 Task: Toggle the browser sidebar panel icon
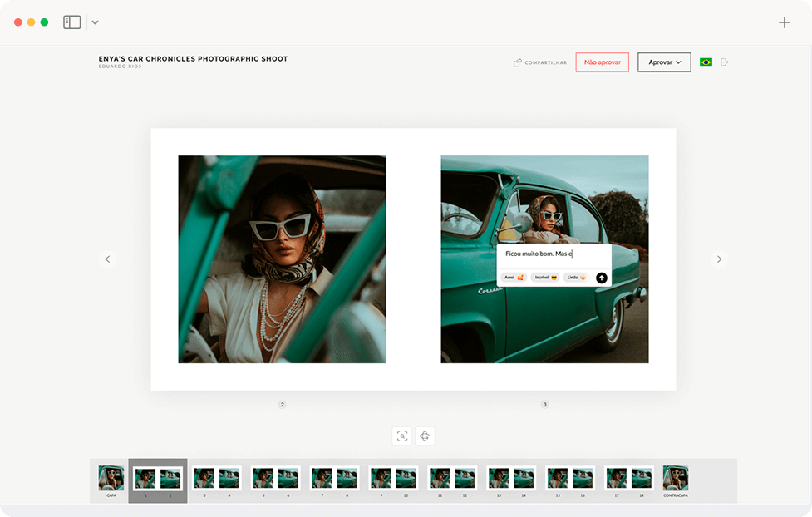[72, 22]
